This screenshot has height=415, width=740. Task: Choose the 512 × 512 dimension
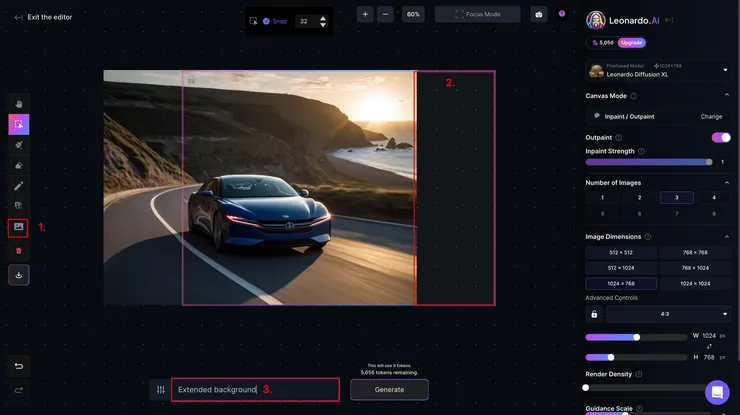point(621,253)
